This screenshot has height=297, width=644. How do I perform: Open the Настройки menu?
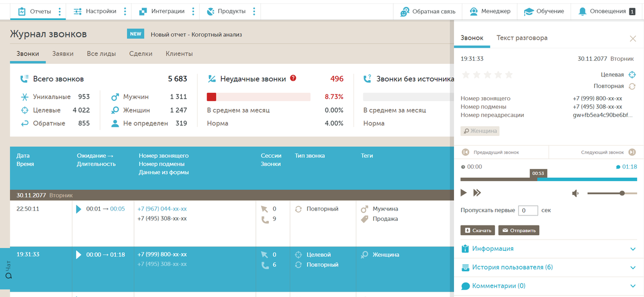[x=94, y=11]
